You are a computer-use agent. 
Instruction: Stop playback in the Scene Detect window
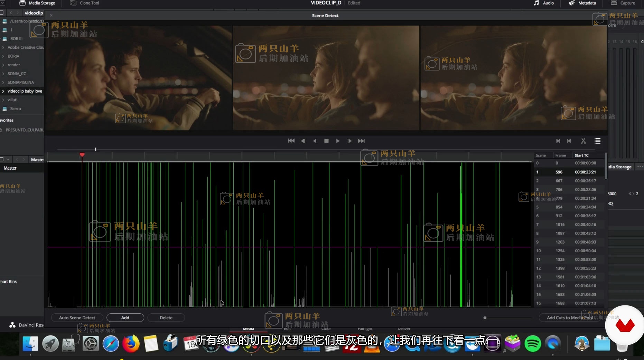[326, 141]
